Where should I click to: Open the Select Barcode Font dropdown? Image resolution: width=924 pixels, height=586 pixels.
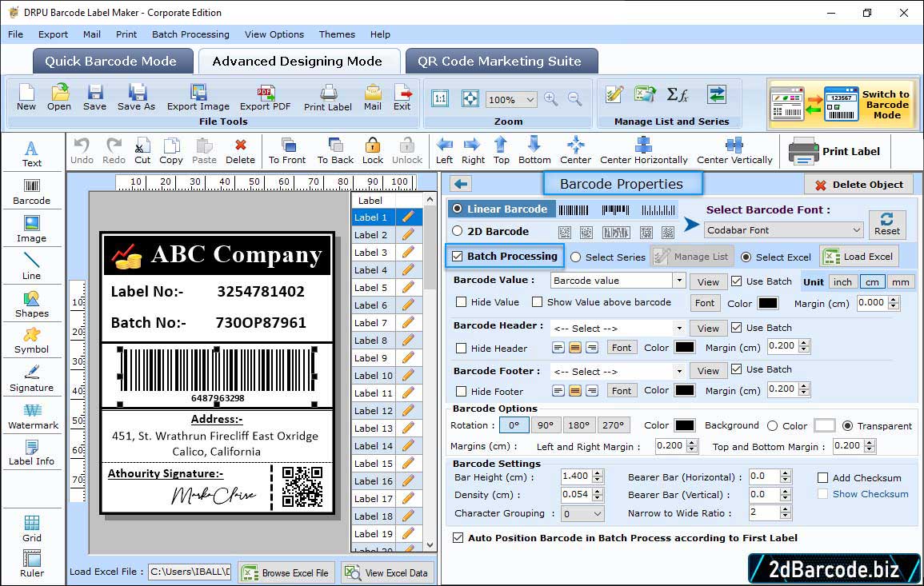coord(784,229)
